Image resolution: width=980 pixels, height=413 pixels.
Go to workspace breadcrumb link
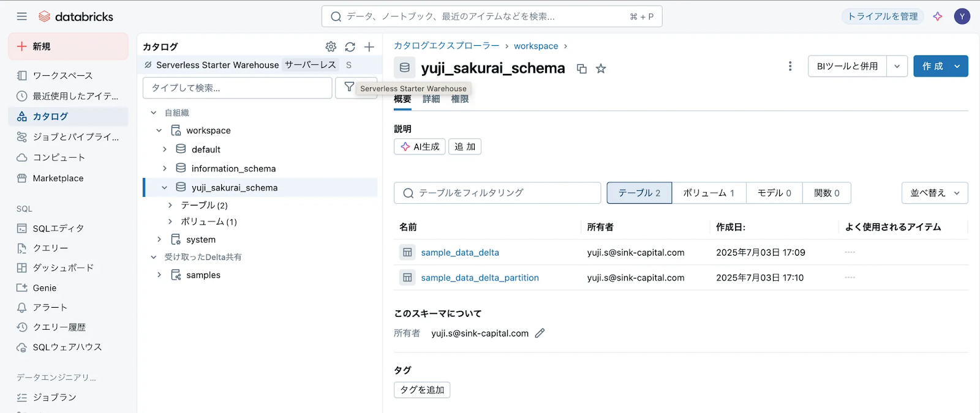(x=536, y=46)
